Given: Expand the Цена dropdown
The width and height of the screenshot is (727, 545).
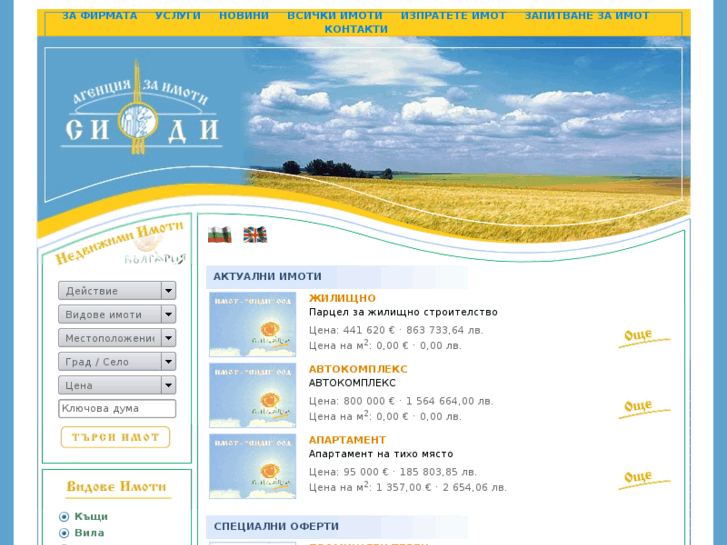Looking at the screenshot, I should [x=117, y=385].
